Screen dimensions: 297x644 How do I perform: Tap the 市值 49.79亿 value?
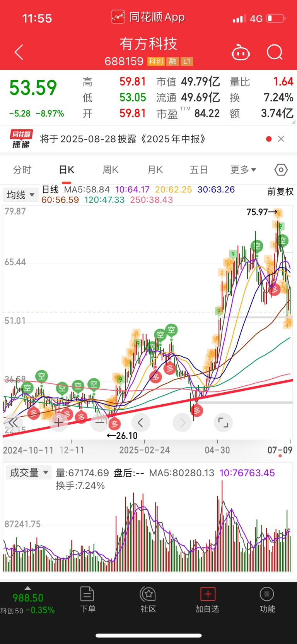(188, 82)
